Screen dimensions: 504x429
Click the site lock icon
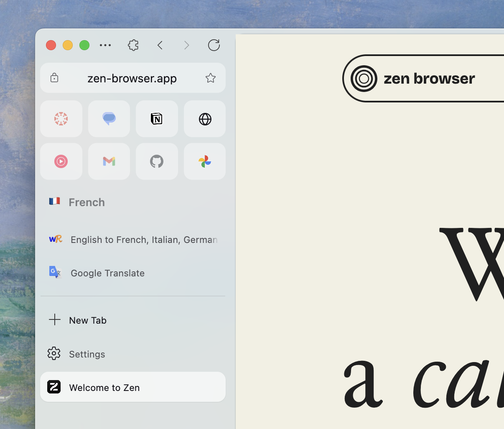(x=54, y=78)
